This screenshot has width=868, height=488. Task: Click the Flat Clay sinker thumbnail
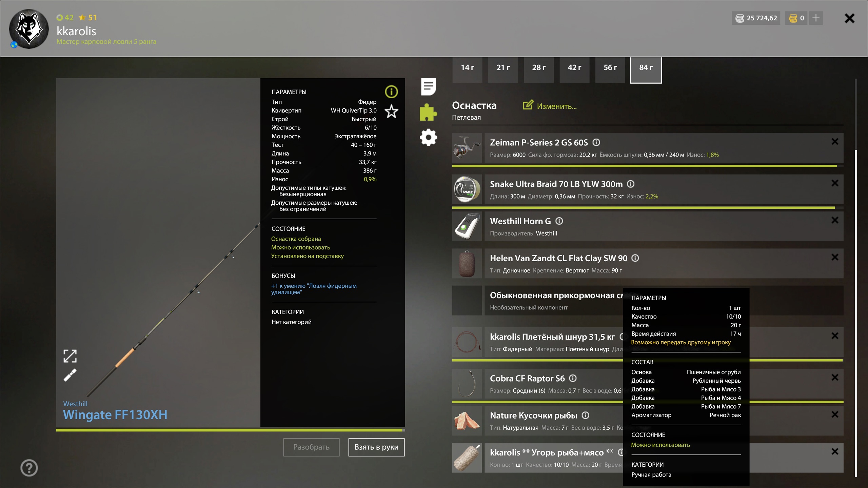pos(467,263)
